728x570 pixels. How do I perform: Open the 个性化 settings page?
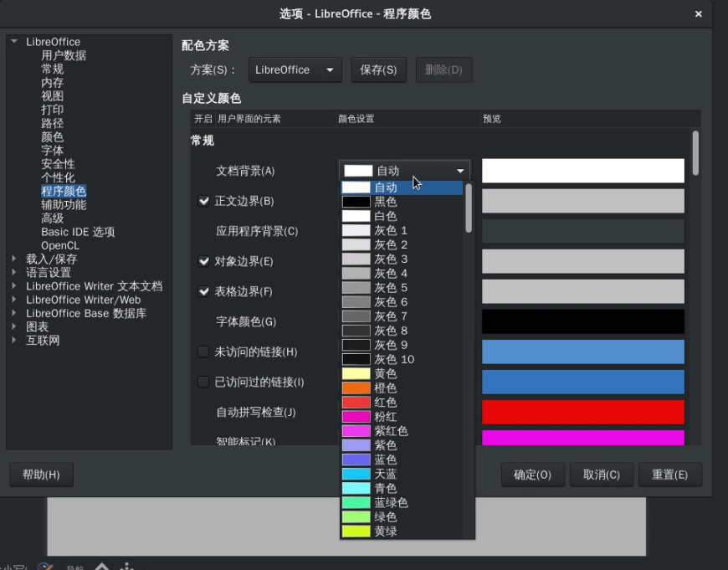(x=58, y=177)
